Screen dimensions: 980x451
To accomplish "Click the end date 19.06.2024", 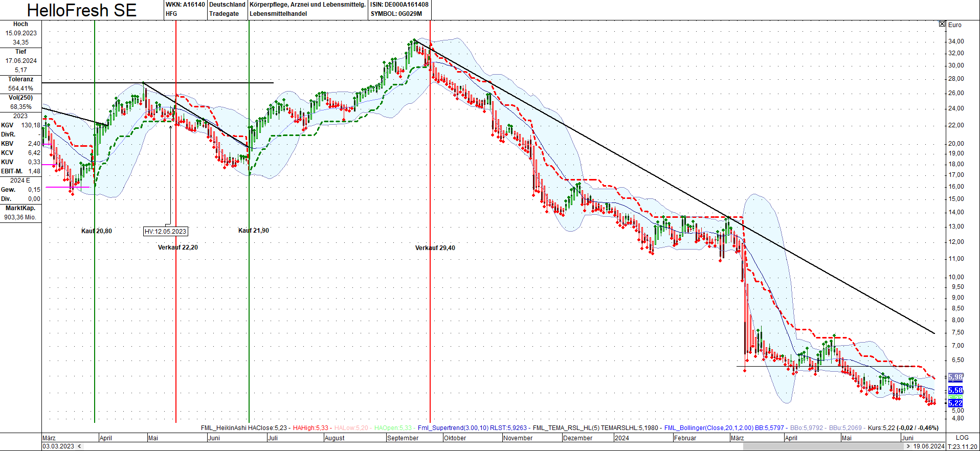I will [929, 446].
